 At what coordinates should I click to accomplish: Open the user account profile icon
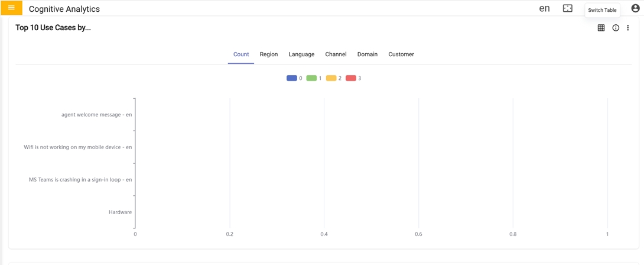point(635,8)
